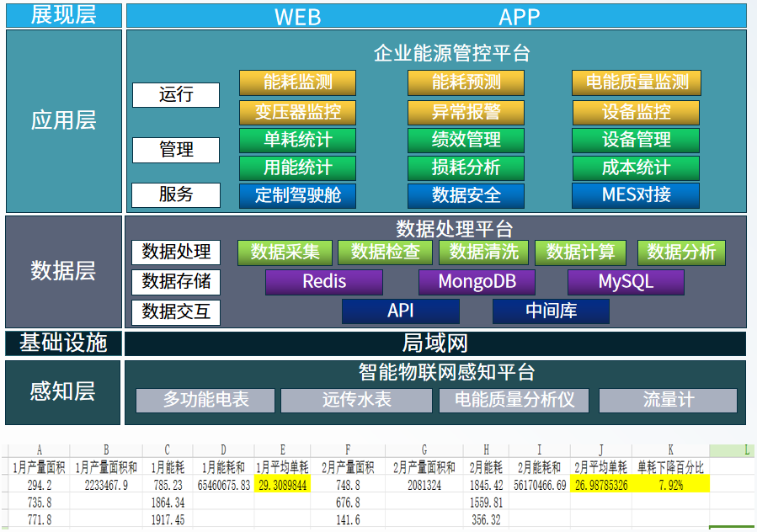
Task: Click column header E in spreadsheet
Action: click(x=282, y=450)
